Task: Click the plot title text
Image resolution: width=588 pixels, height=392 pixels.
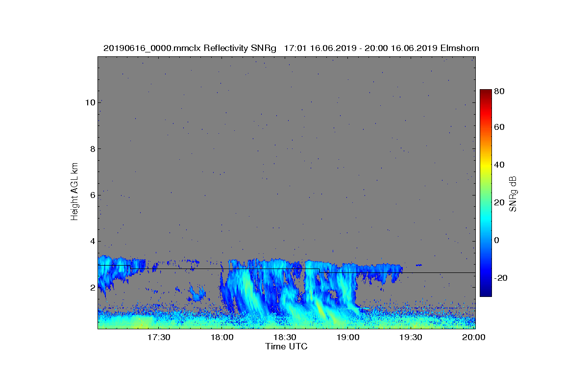Action: (x=291, y=48)
